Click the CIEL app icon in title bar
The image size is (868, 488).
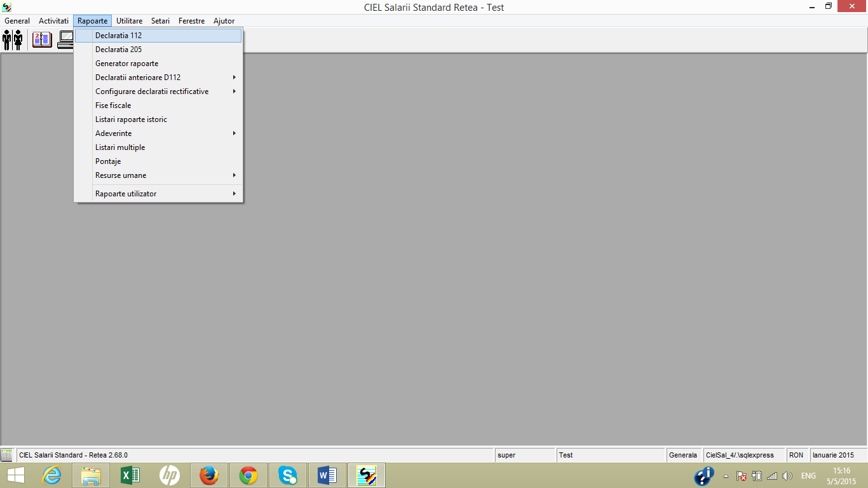tap(7, 7)
